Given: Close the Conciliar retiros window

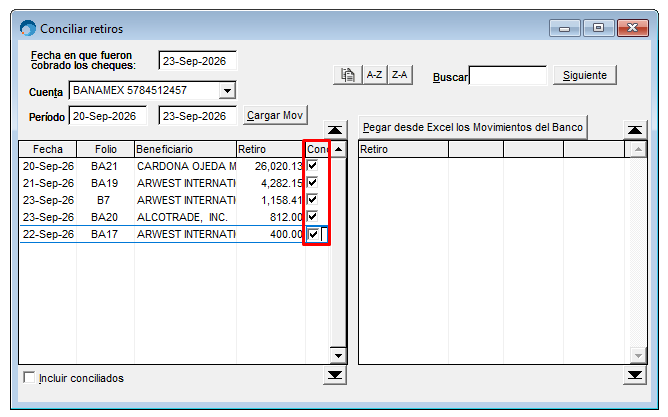Looking at the screenshot, I should click(633, 28).
